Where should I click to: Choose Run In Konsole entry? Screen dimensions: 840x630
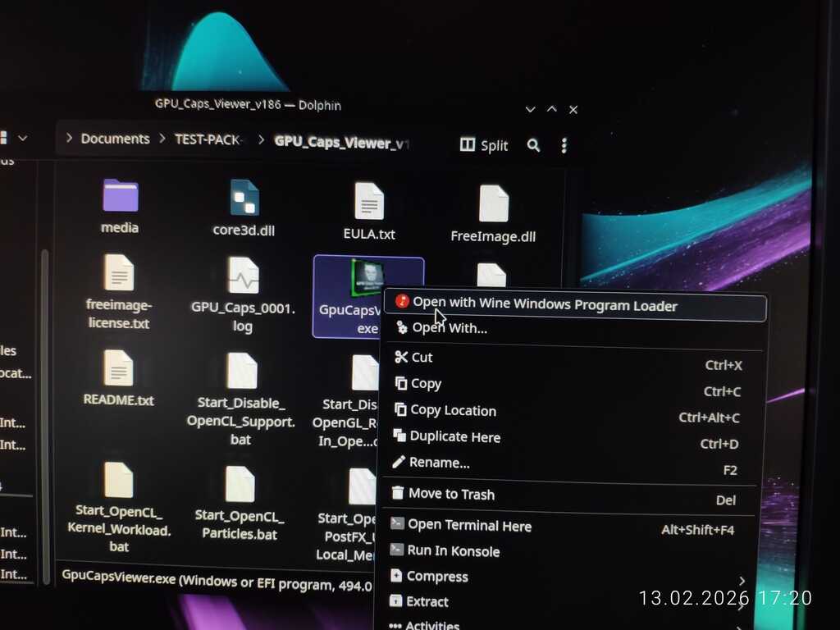click(x=453, y=550)
